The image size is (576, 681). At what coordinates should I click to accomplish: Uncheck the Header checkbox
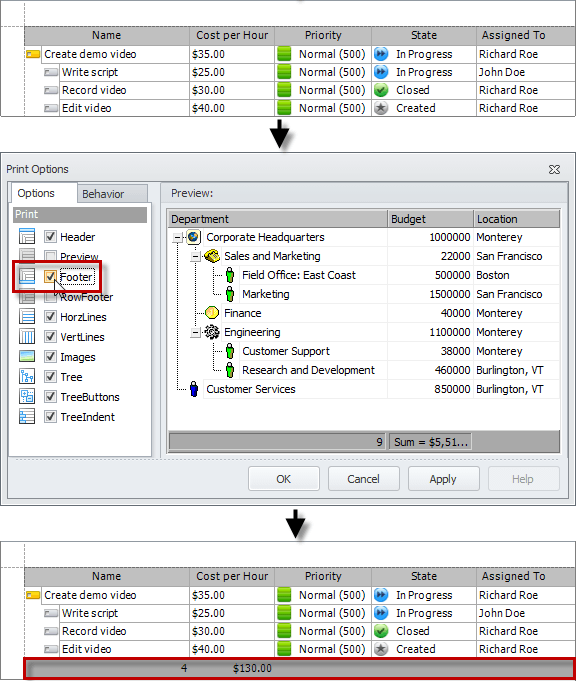tap(50, 237)
